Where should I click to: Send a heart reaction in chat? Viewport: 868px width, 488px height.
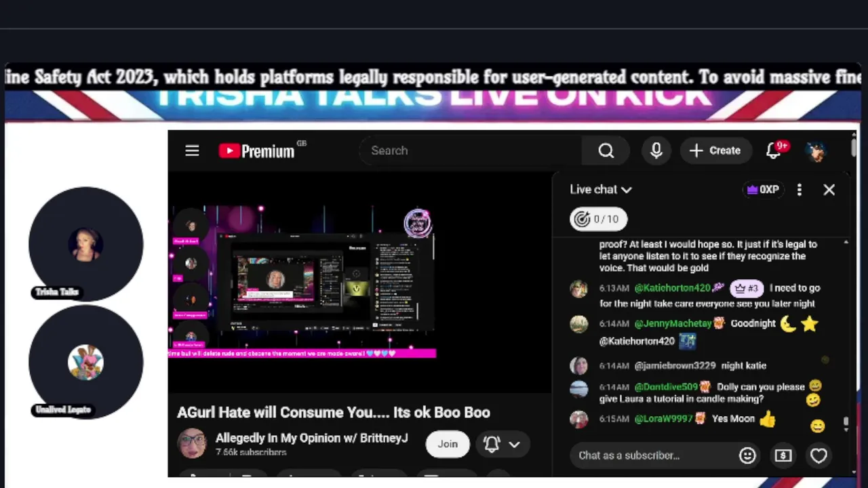(818, 455)
